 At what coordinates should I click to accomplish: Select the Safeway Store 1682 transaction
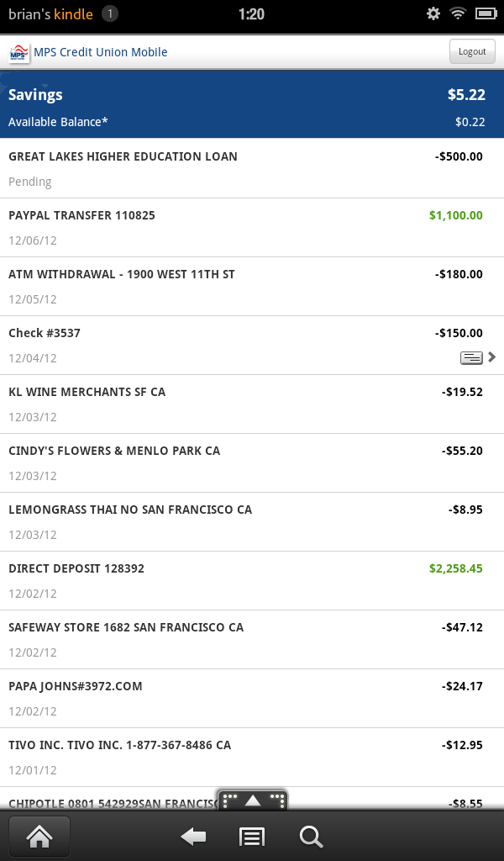click(252, 639)
